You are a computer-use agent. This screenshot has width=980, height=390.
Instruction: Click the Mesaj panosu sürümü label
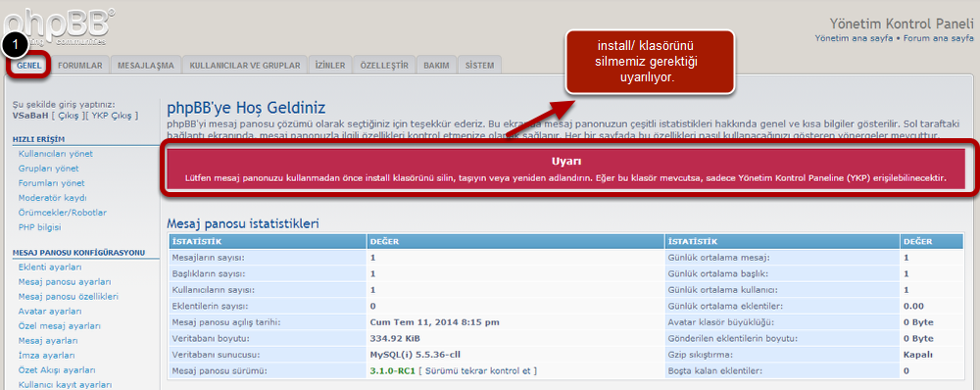pyautogui.click(x=220, y=371)
